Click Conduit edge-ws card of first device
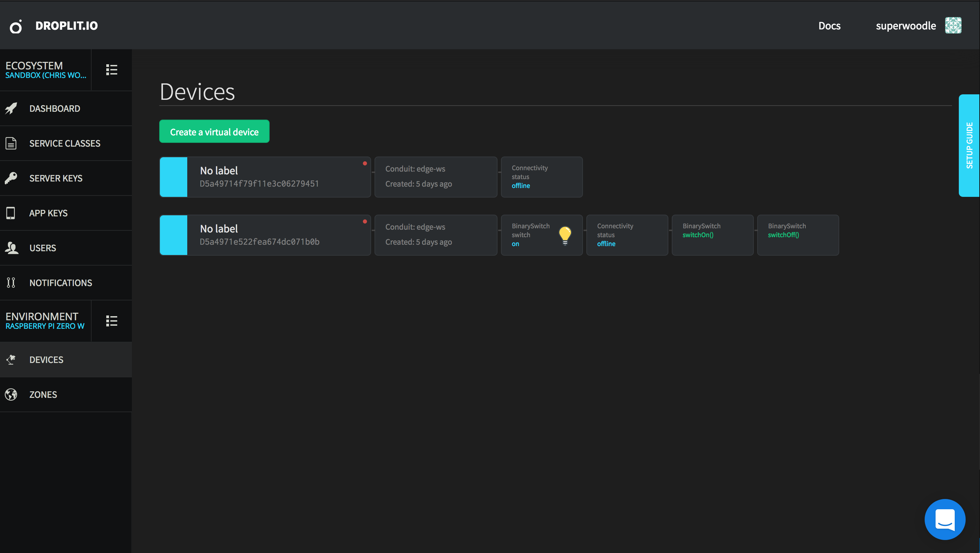Screen dimensions: 980x553 pyautogui.click(x=436, y=177)
